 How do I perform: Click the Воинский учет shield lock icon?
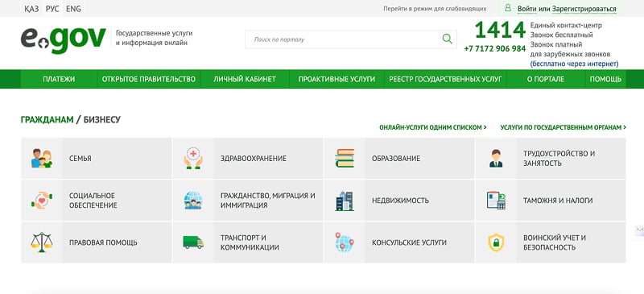click(x=496, y=242)
